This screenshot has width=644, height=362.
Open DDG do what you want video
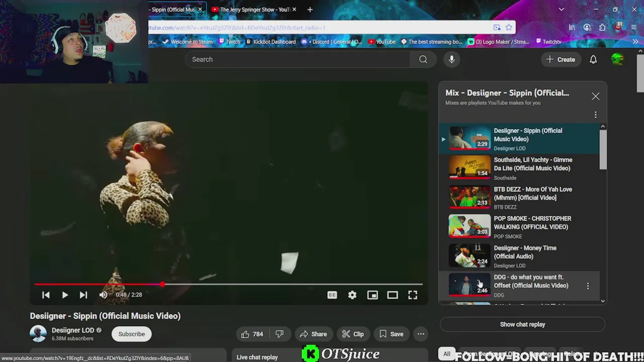[519, 286]
